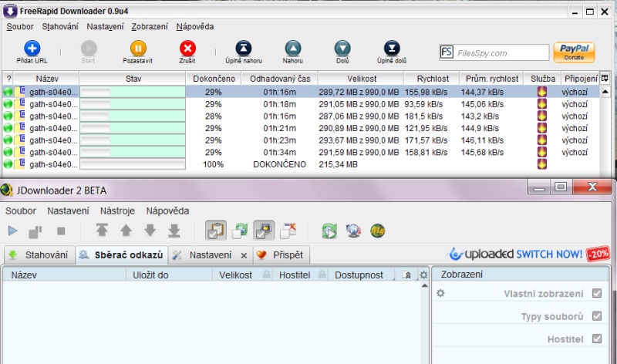This screenshot has width=617, height=364.
Task: Focus the FilesSpy.com search field
Action: pyautogui.click(x=494, y=52)
